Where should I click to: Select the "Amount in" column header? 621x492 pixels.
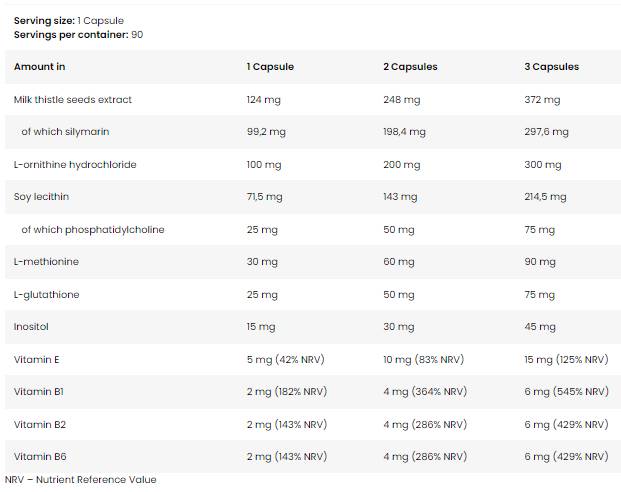pyautogui.click(x=40, y=67)
